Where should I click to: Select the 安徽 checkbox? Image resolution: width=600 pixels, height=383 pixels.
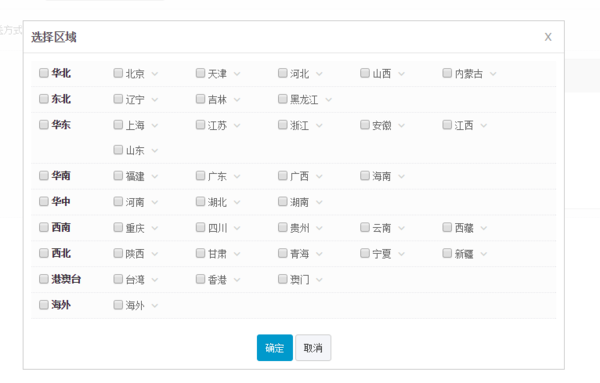pyautogui.click(x=365, y=124)
